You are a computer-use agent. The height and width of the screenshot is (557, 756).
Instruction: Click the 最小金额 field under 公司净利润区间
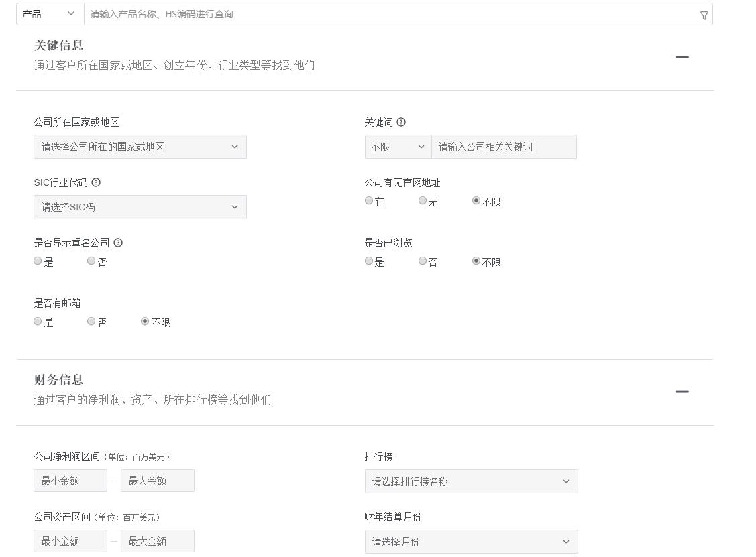pyautogui.click(x=70, y=481)
